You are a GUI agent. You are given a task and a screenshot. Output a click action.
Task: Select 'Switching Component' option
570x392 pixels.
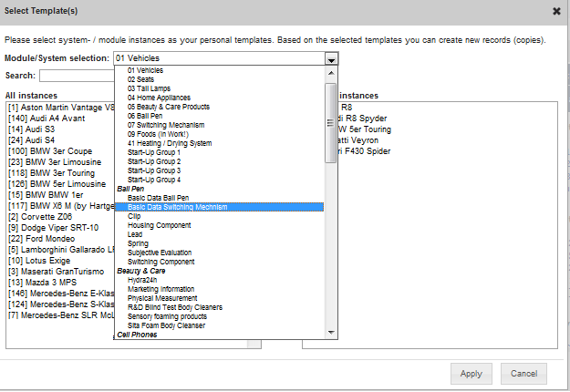(161, 262)
